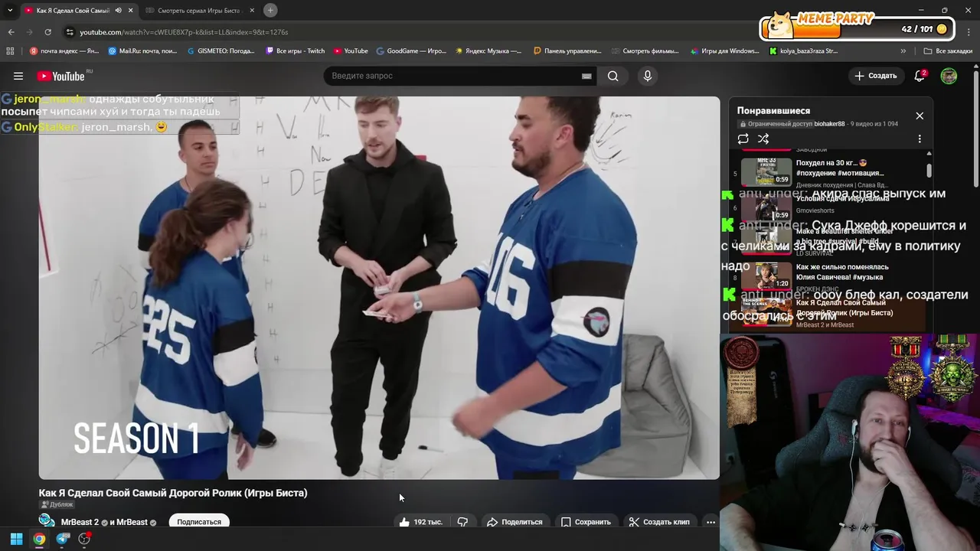Open the MrBeast 2 channel avatar
This screenshot has width=980, height=551.
pos(47,521)
